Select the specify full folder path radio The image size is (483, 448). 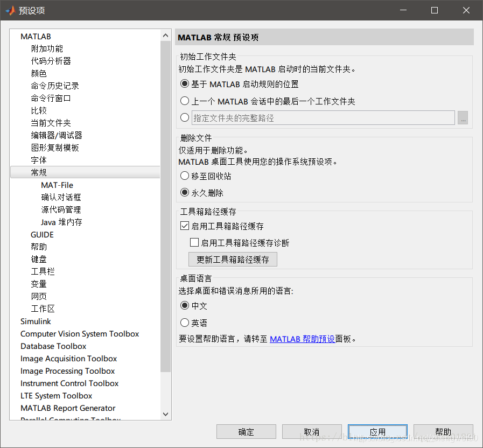click(185, 117)
